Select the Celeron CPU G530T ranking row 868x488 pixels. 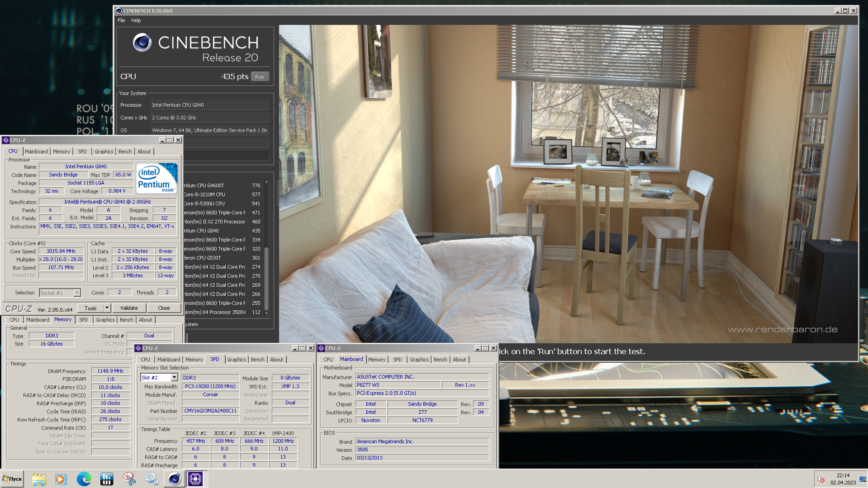point(223,258)
